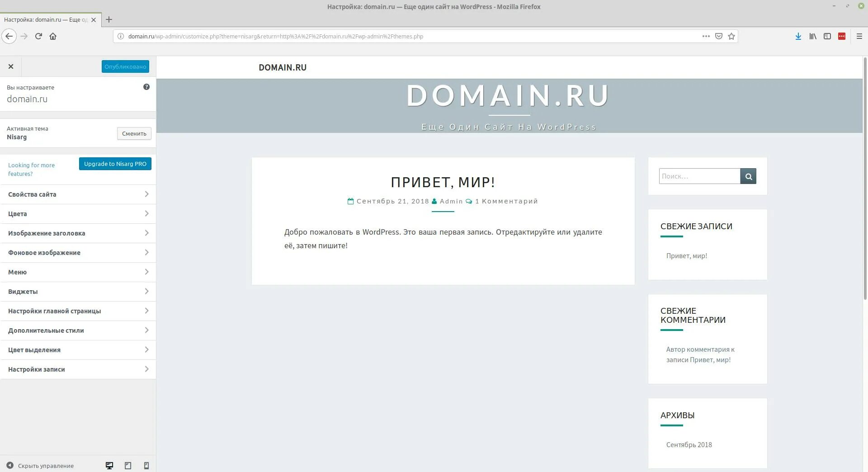Open the Firefox home page

tap(53, 36)
